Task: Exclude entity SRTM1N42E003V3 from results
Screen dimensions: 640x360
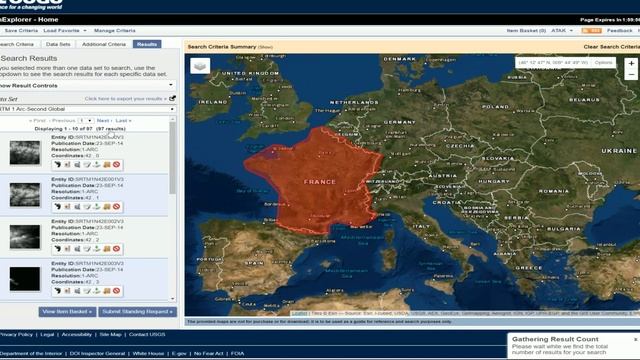Action: point(116,291)
